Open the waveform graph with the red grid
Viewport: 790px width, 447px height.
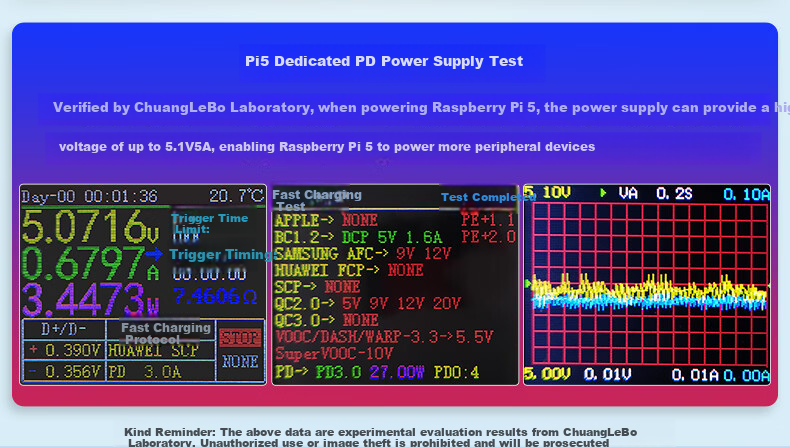click(647, 285)
